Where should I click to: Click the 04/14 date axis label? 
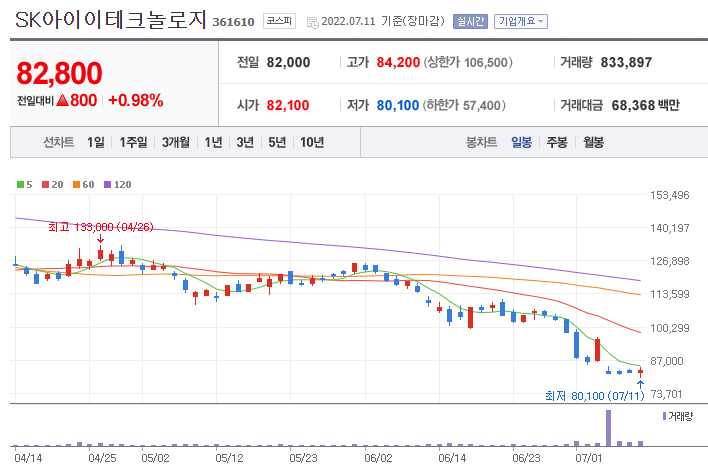[x=28, y=458]
